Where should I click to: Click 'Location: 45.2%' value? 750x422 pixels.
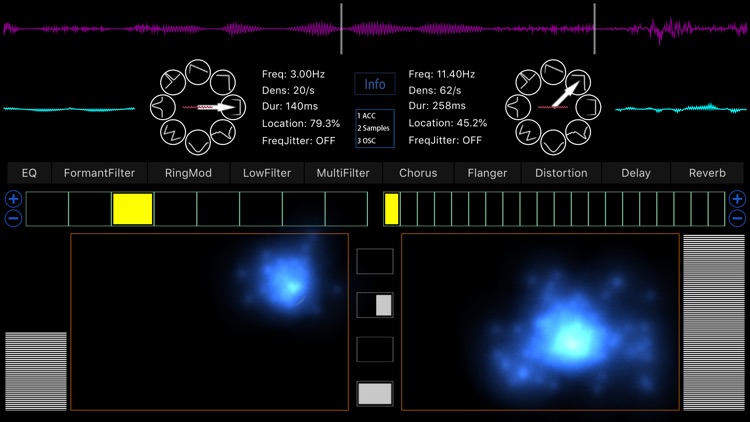[x=448, y=123]
